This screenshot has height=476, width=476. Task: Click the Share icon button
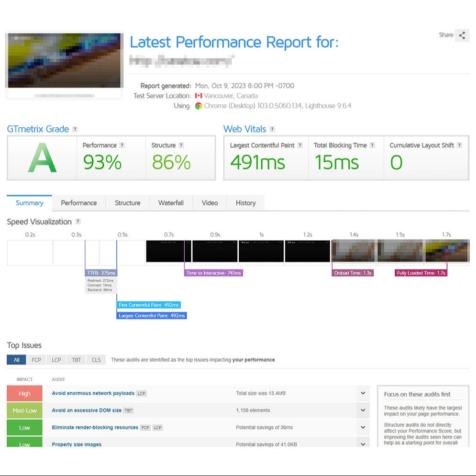462,35
